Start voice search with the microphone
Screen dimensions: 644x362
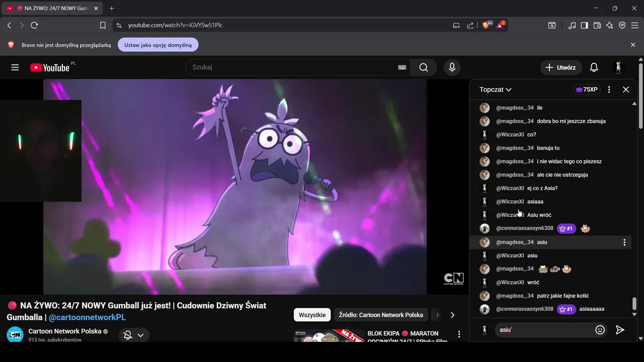click(452, 67)
